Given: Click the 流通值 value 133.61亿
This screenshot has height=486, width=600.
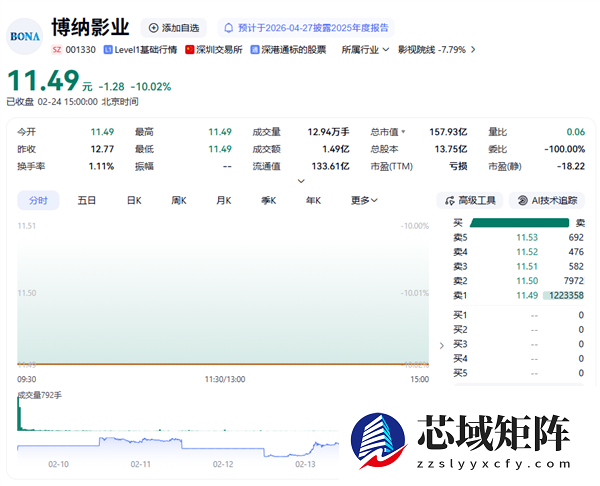Looking at the screenshot, I should [330, 166].
